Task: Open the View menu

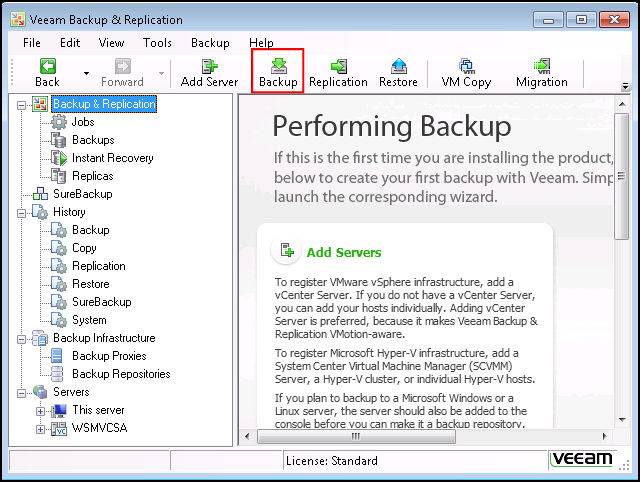Action: point(111,43)
